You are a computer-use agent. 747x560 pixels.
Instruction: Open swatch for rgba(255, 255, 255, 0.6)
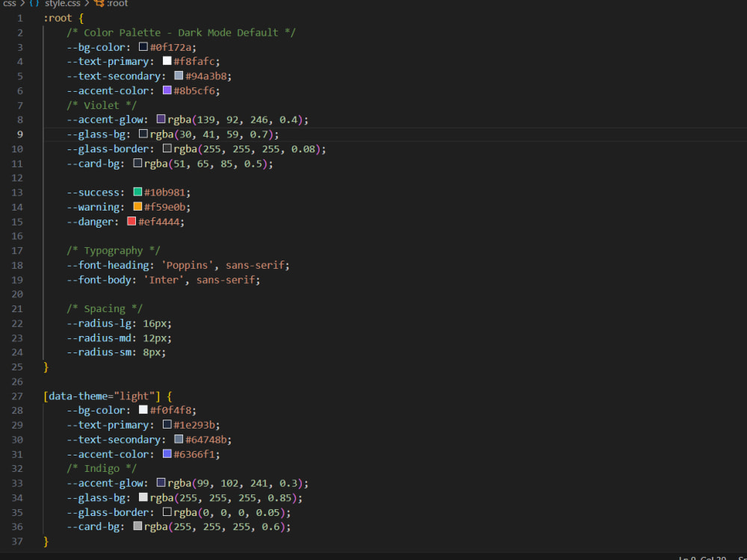[x=137, y=526]
